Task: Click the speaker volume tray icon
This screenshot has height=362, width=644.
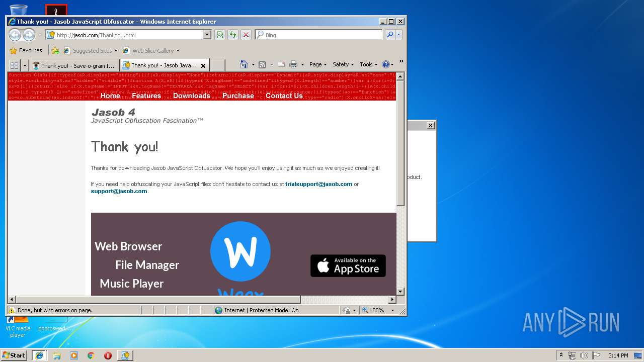Action: pos(583,355)
